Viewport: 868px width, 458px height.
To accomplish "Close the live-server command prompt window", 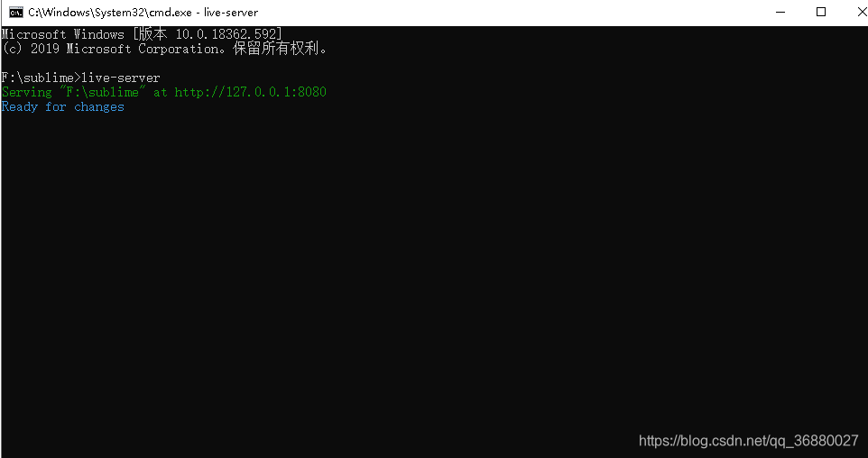I will [x=861, y=12].
